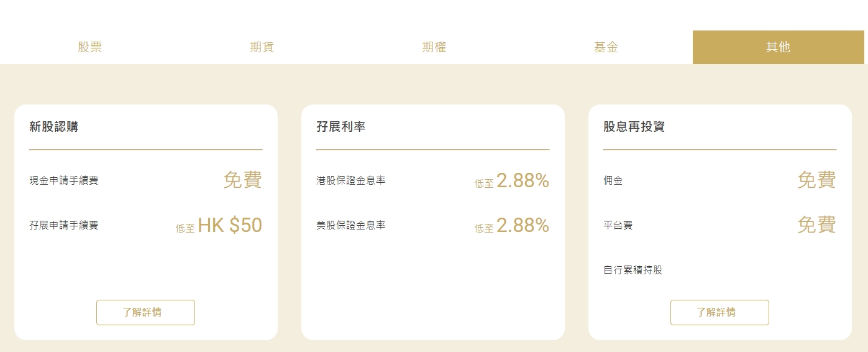The image size is (868, 352).
Task: Open the 期貨 tab
Action: pos(262,47)
